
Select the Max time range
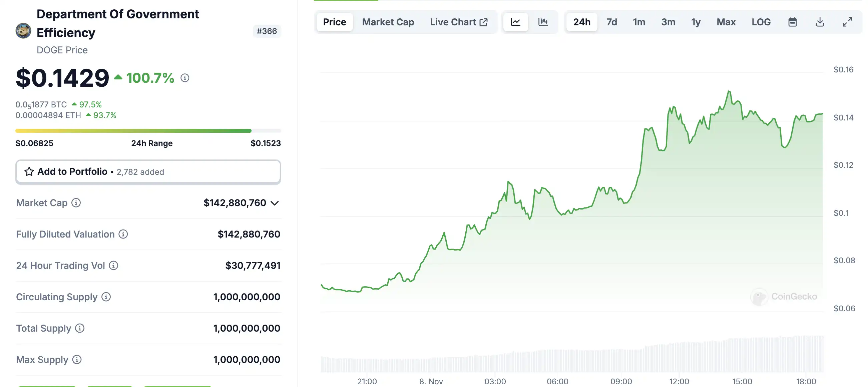pyautogui.click(x=726, y=22)
